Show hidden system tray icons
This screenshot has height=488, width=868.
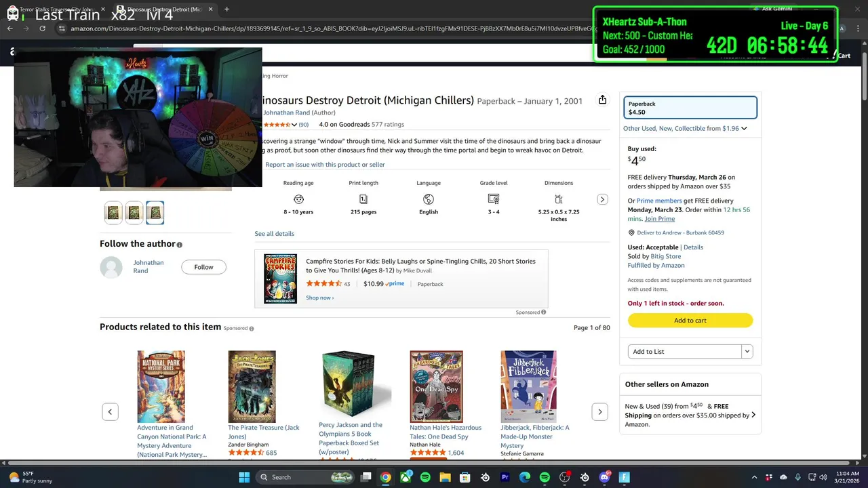point(753,477)
